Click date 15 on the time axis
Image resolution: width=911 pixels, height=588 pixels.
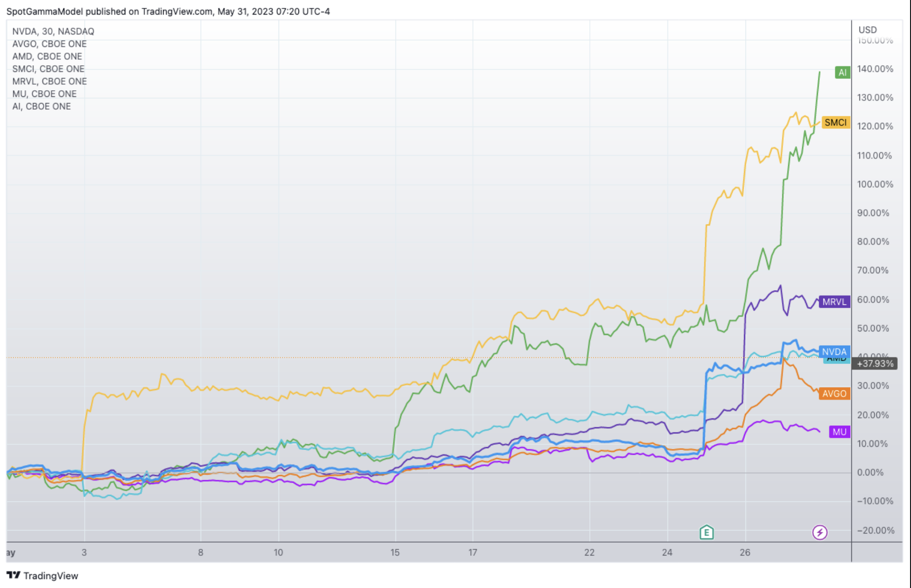point(394,552)
